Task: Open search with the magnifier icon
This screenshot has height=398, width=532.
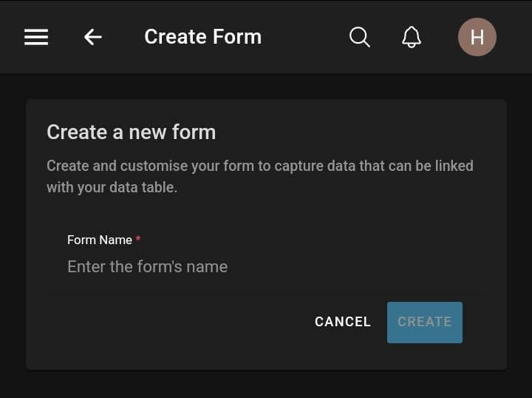Action: coord(359,37)
